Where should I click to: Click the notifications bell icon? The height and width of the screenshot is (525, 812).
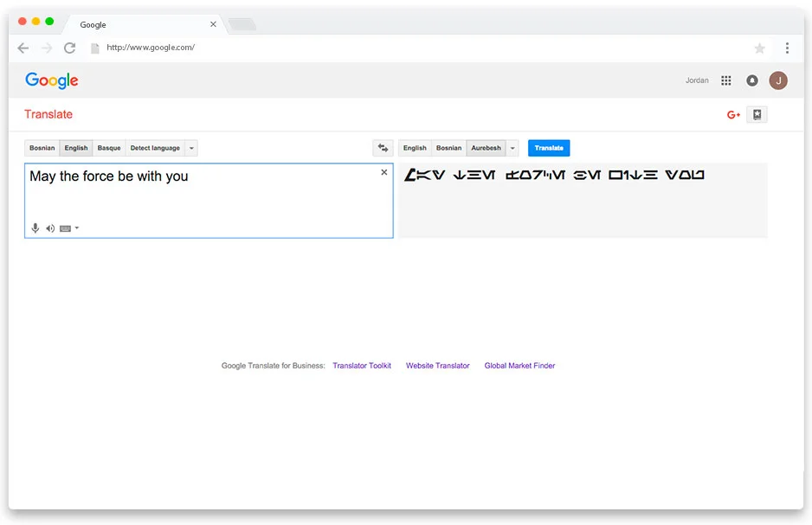click(x=751, y=80)
